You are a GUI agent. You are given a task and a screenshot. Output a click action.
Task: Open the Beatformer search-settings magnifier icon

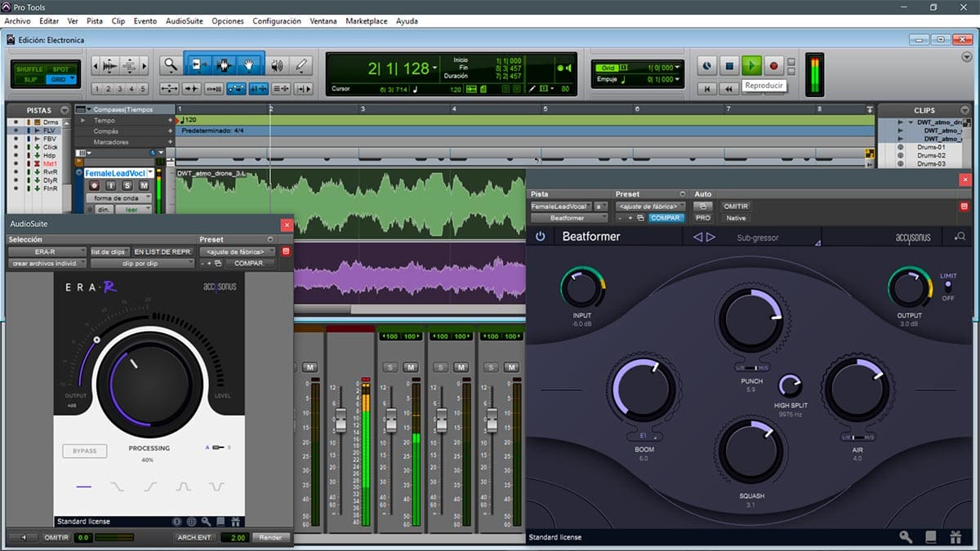tap(960, 237)
